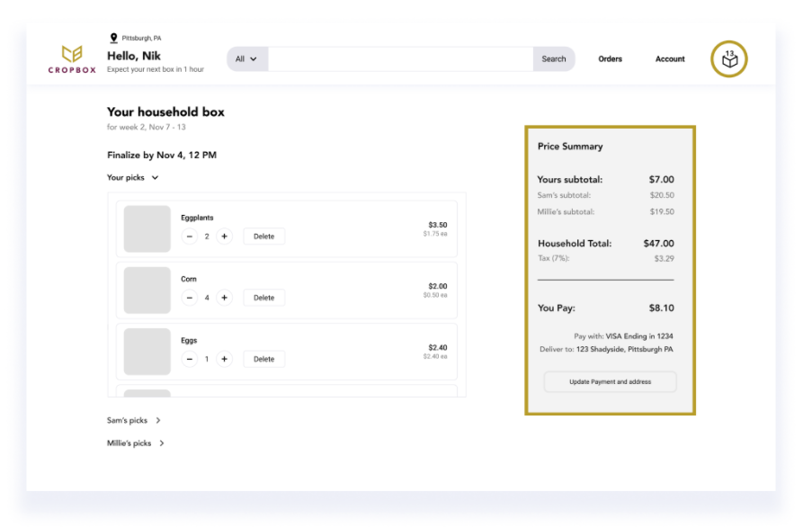Decrease Corn quantity with minus button

[190, 298]
